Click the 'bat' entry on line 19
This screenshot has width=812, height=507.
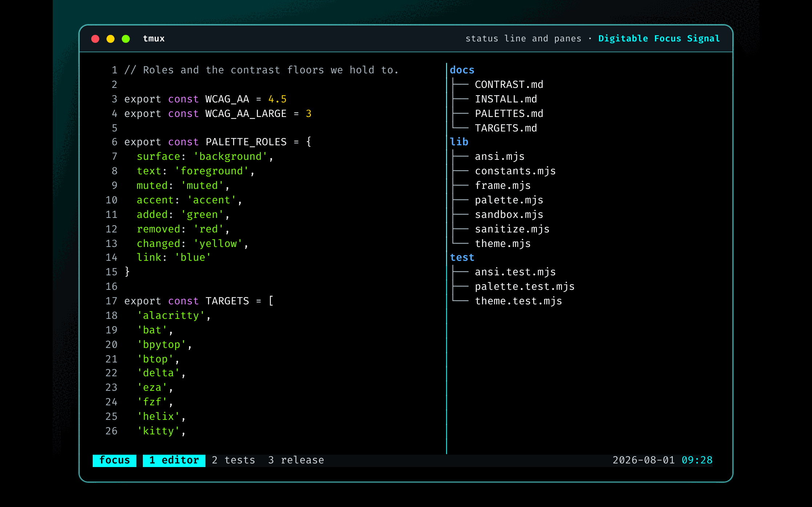click(x=152, y=330)
